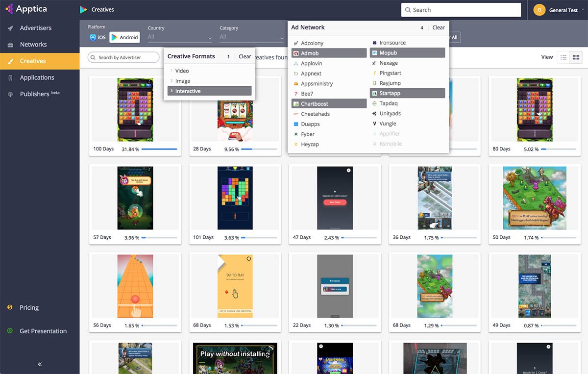Click the user avatar G

pos(539,10)
